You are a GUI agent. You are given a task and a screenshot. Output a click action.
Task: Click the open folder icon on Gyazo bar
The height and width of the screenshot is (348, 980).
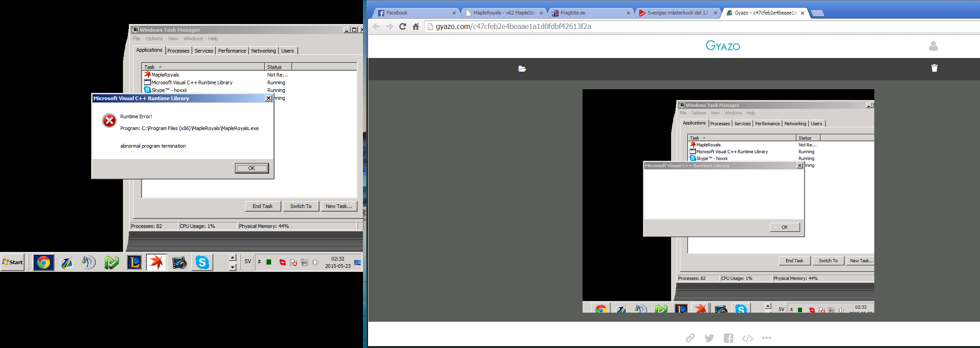(x=522, y=69)
